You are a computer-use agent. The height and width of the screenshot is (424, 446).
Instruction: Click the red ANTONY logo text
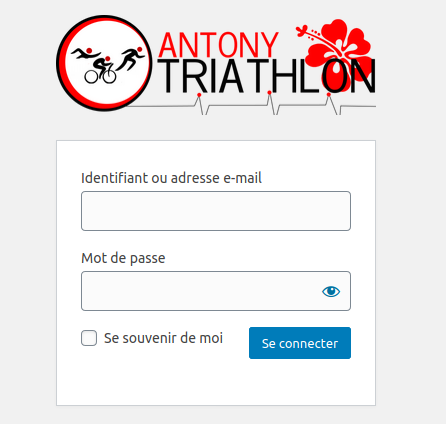pyautogui.click(x=219, y=45)
